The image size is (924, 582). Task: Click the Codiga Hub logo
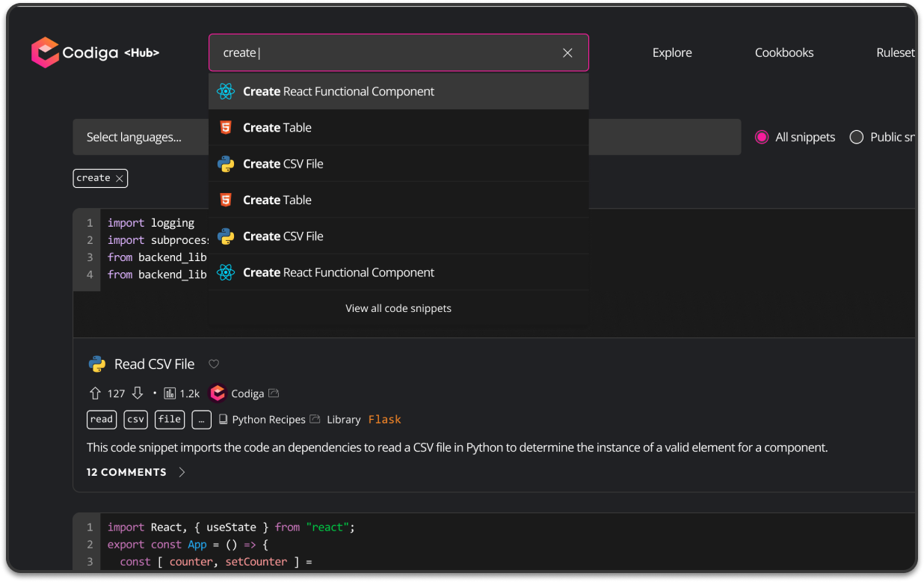(94, 52)
